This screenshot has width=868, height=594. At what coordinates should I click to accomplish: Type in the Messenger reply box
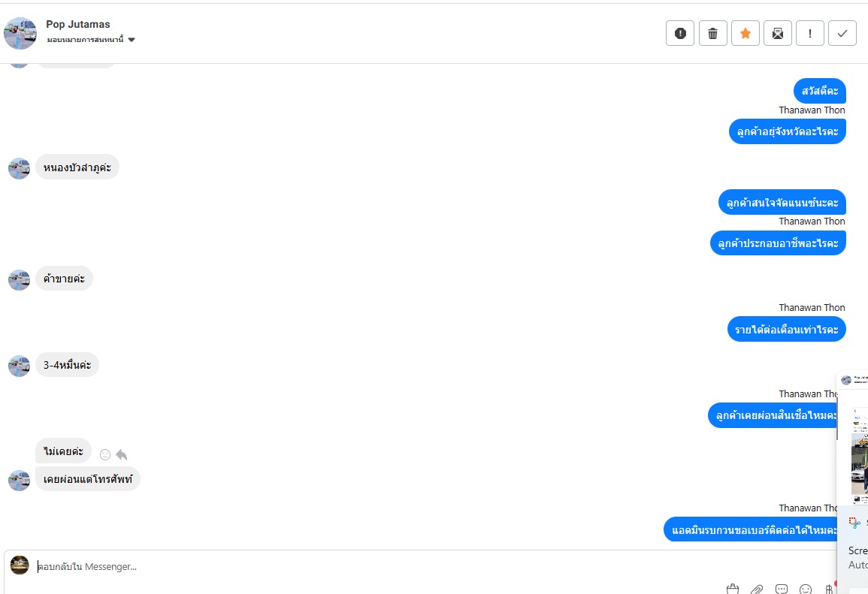(x=376, y=566)
